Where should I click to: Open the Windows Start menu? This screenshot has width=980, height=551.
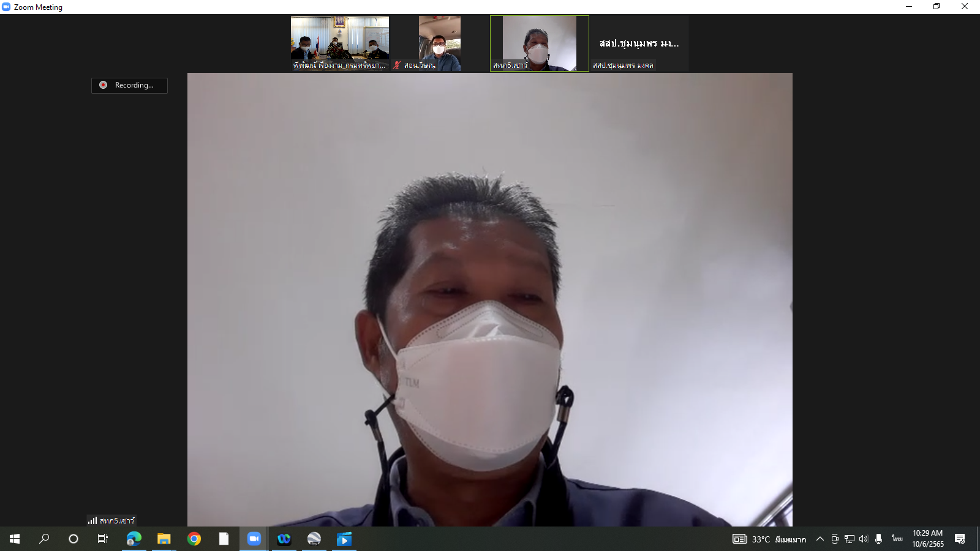point(15,539)
